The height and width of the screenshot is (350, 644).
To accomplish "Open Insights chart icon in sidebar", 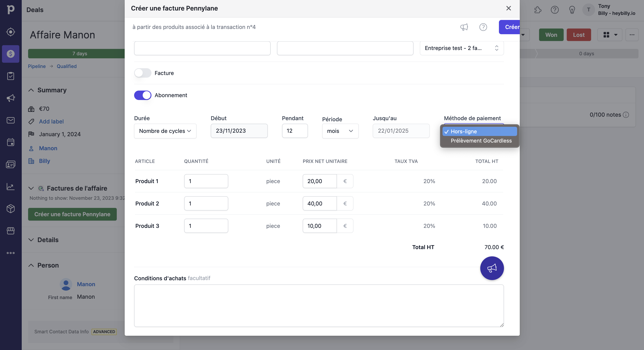I will click(11, 186).
